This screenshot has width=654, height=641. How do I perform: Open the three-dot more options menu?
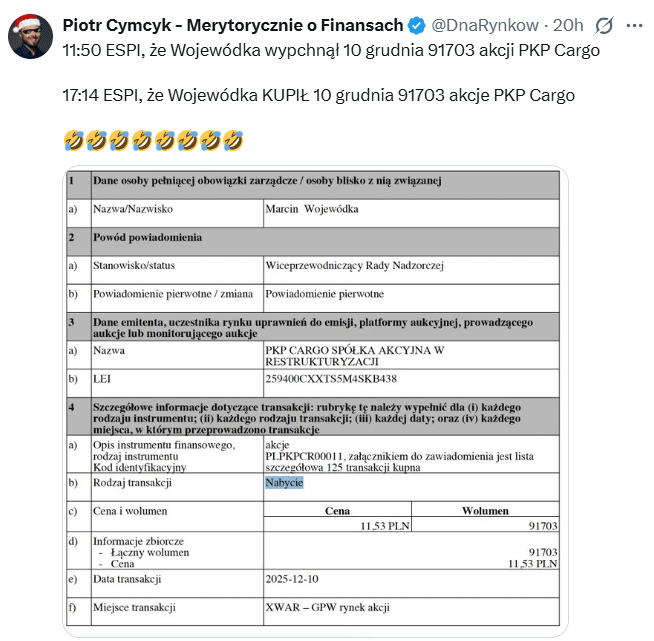[x=635, y=24]
